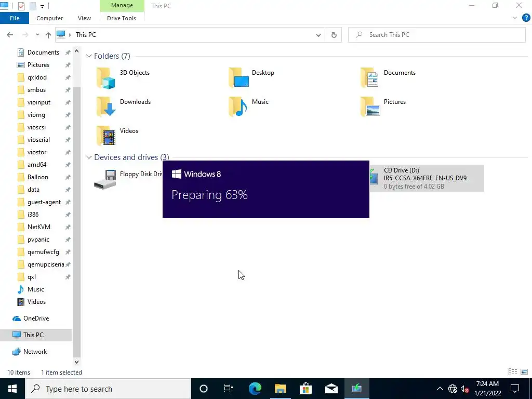Switch to the View ribbon tab
Viewport: 532px width, 399px height.
(x=84, y=18)
